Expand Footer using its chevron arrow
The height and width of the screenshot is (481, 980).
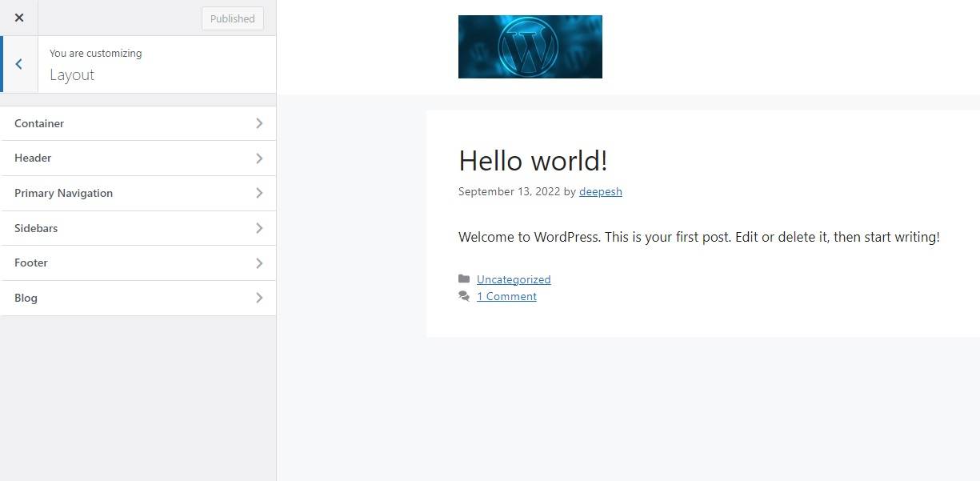pos(259,263)
